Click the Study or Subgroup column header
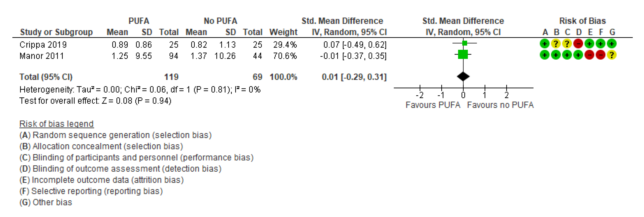644x217 pixels. [x=56, y=32]
